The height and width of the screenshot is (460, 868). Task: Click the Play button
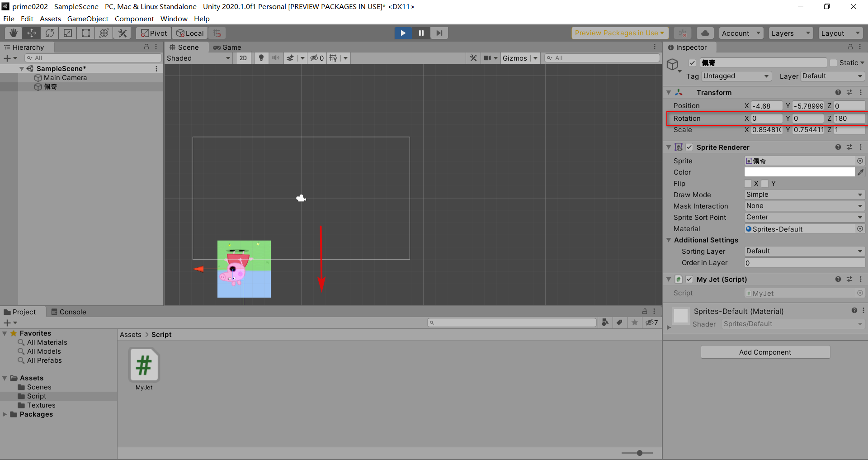403,33
